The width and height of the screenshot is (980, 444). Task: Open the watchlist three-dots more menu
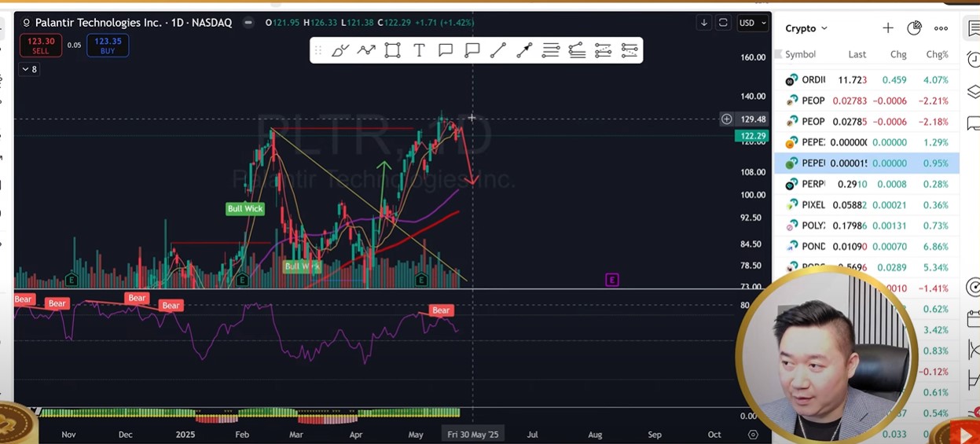coord(941,28)
